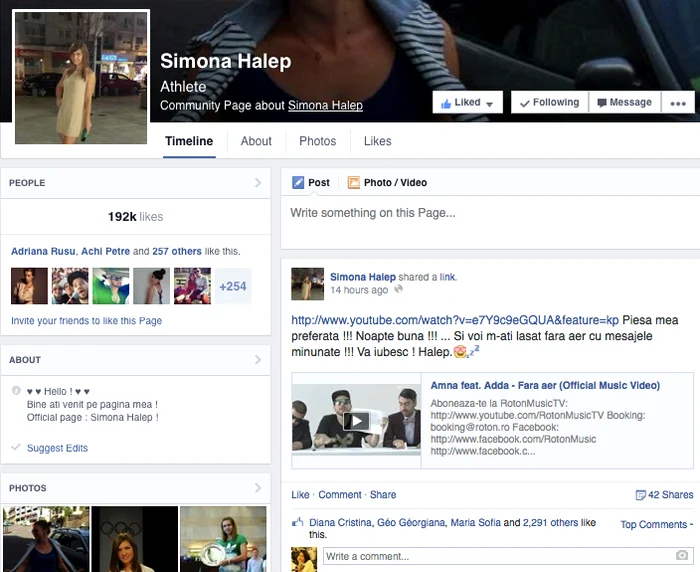700x572 pixels.
Task: Expand the PHOTOS section chevron
Action: pyautogui.click(x=258, y=488)
